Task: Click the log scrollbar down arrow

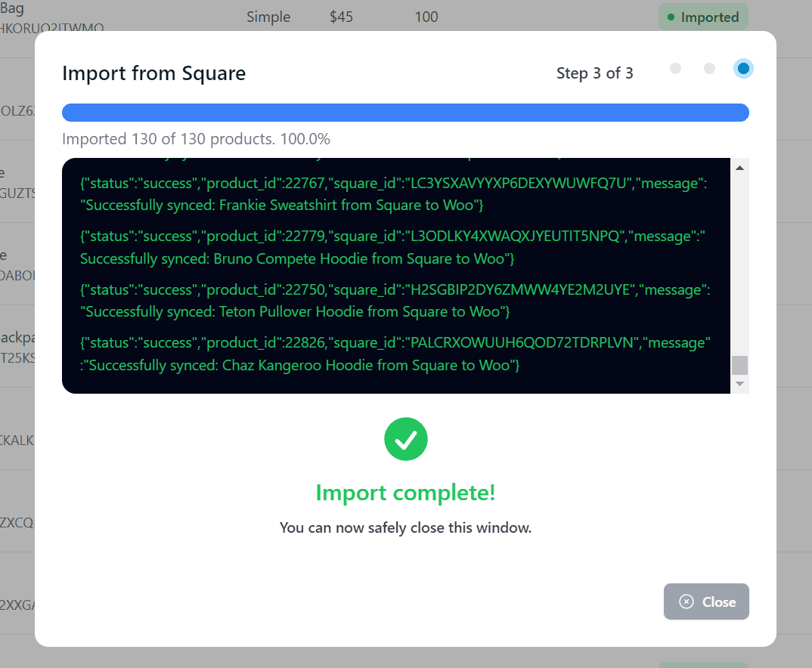Action: coord(739,384)
